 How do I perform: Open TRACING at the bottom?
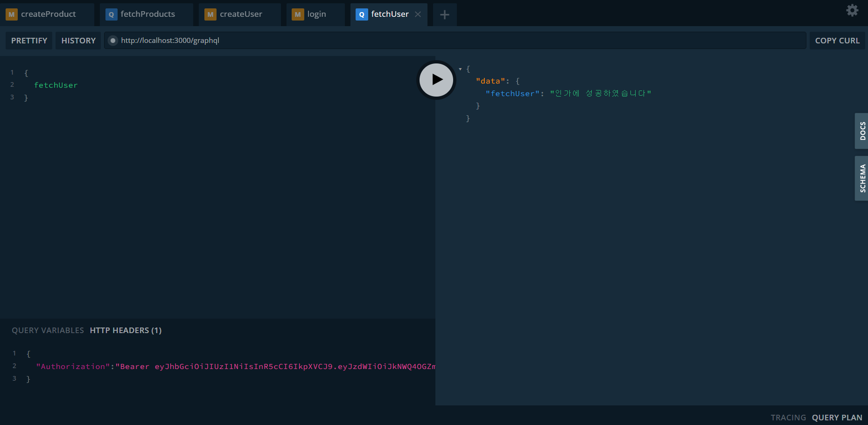[x=788, y=418]
